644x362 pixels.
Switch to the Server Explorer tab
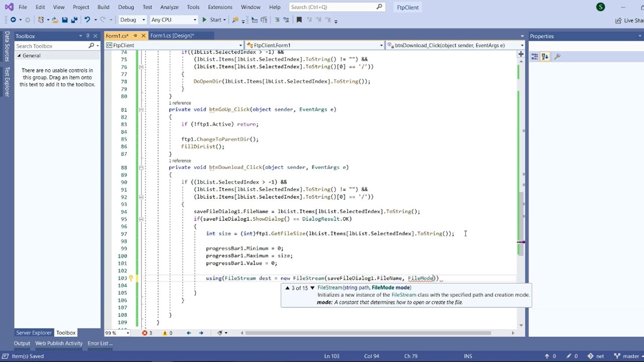34,333
